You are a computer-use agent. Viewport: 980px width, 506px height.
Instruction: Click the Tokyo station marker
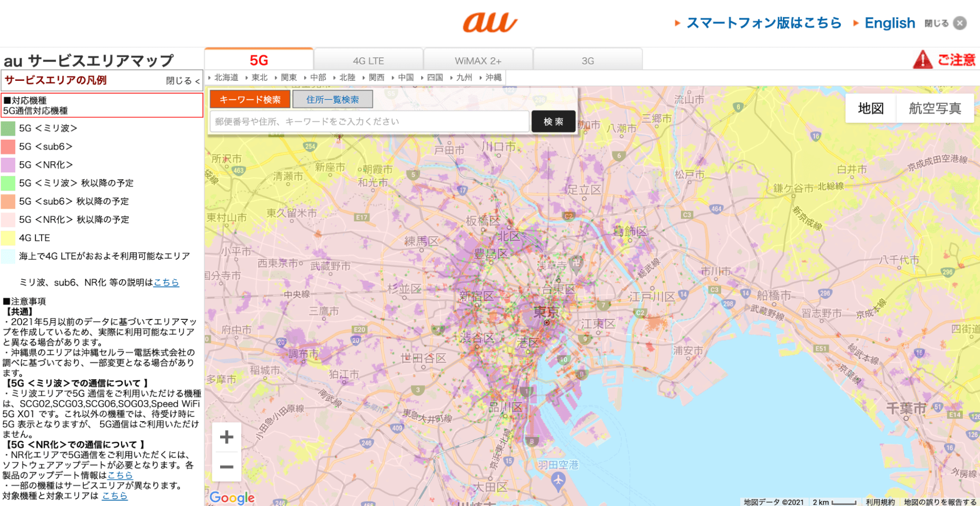(x=546, y=323)
